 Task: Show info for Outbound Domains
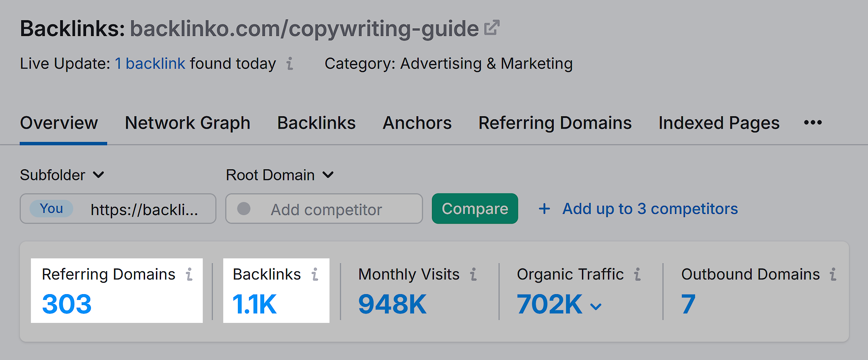pos(833,274)
